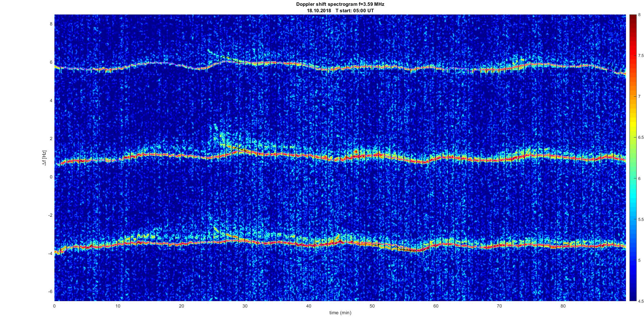The height and width of the screenshot is (323, 644).
Task: Click the x-axis tick label 0
Action: coord(54,306)
